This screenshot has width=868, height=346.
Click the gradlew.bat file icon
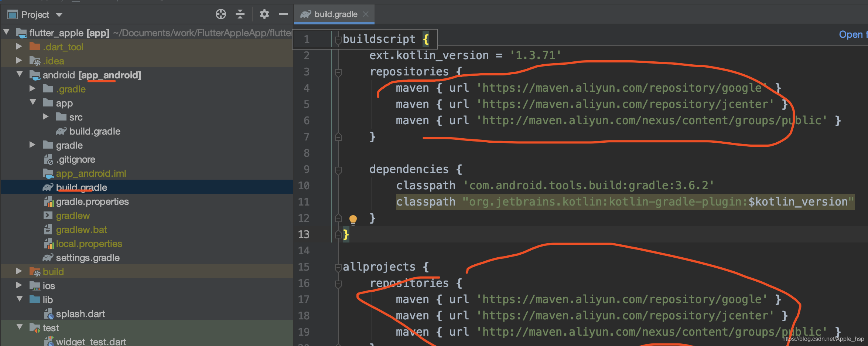point(48,229)
